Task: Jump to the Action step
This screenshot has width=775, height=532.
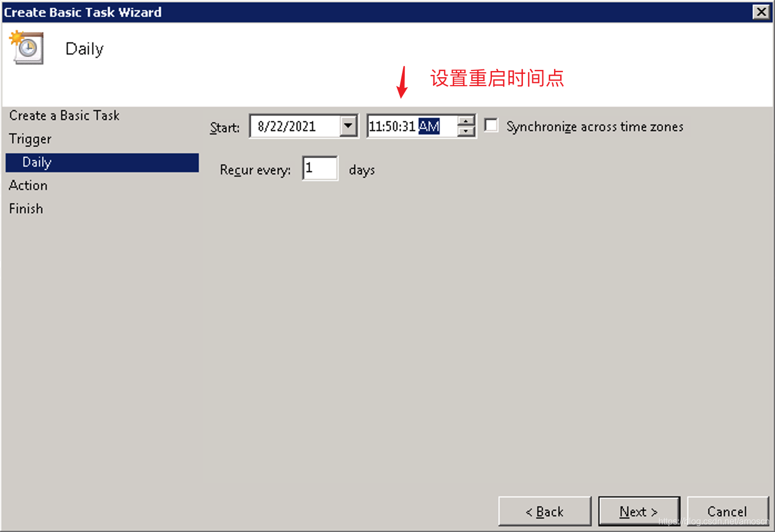Action: tap(28, 185)
